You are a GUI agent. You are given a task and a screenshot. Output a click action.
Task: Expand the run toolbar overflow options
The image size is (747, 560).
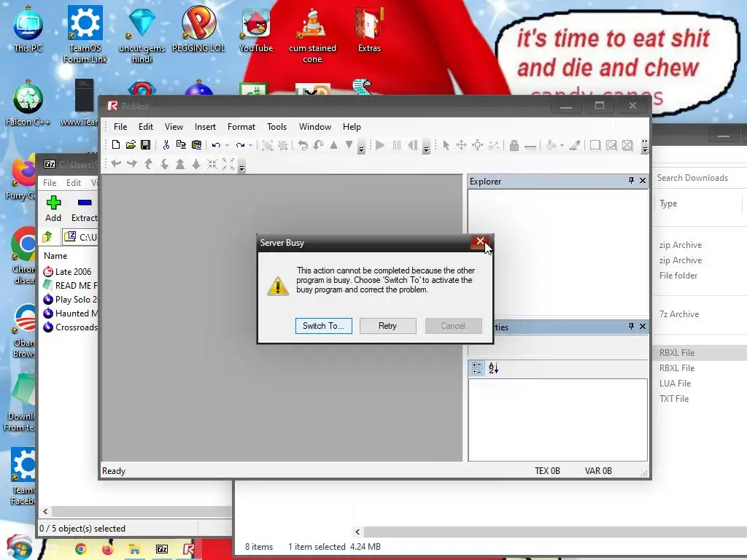[426, 147]
